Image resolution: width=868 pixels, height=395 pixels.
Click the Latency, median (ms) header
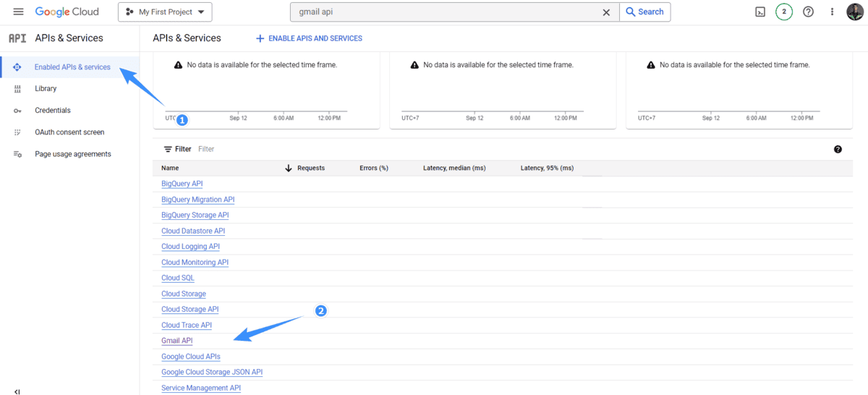click(x=454, y=168)
